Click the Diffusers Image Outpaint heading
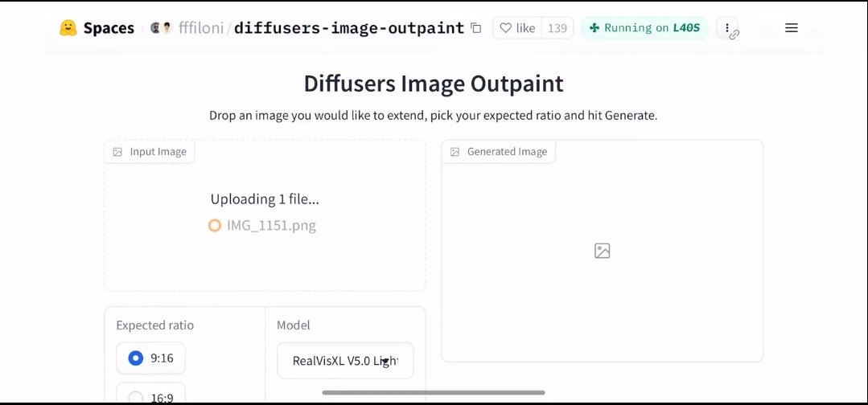 pos(434,84)
